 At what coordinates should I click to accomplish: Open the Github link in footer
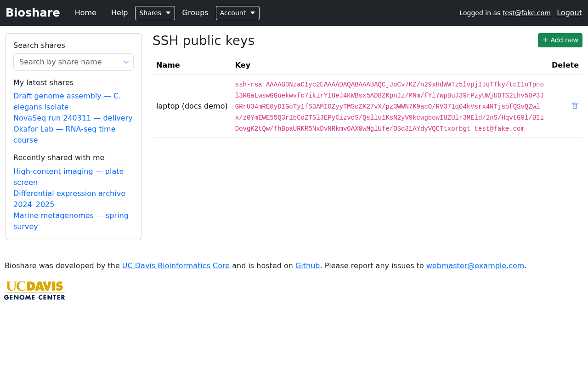click(x=307, y=266)
